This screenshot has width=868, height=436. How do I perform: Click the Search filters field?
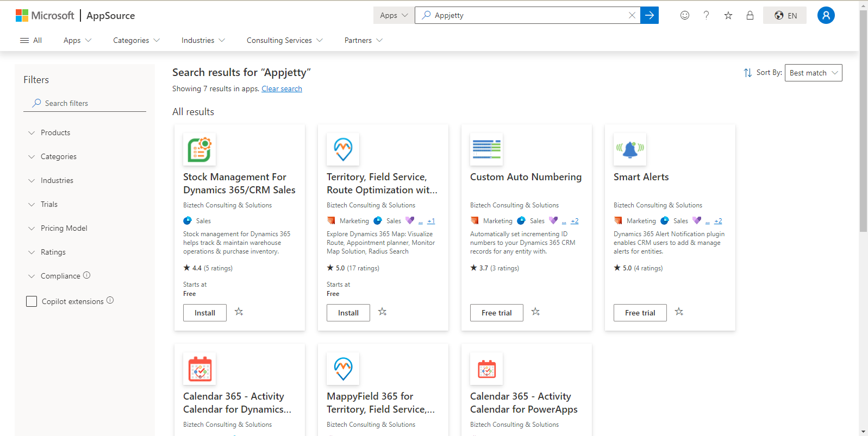[x=85, y=103]
